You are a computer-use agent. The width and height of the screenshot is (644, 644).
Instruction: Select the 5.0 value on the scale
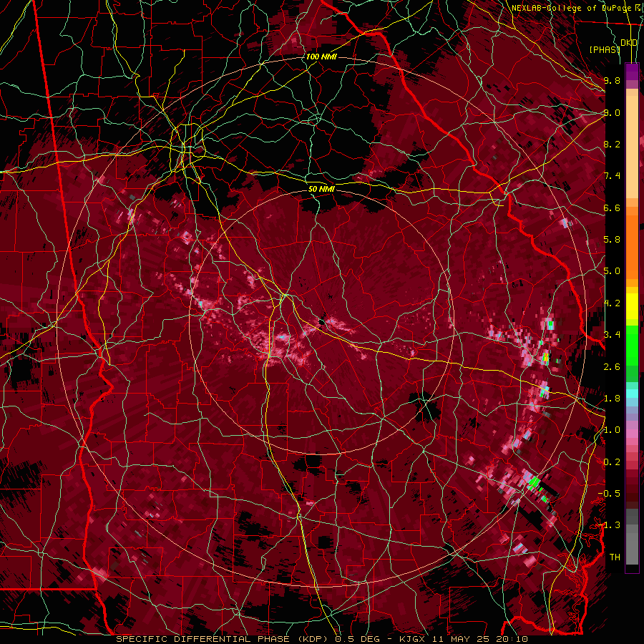tap(612, 271)
